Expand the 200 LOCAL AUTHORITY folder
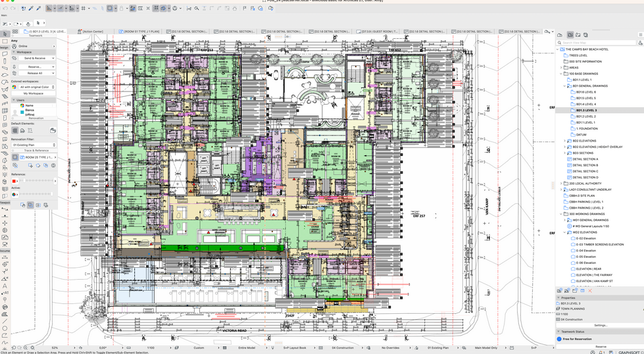 pyautogui.click(x=561, y=183)
